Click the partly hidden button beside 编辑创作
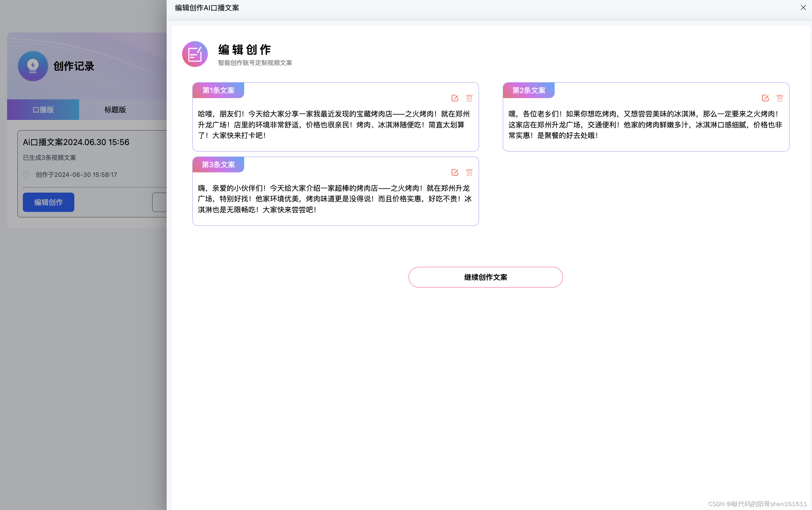The image size is (812, 510). point(159,202)
